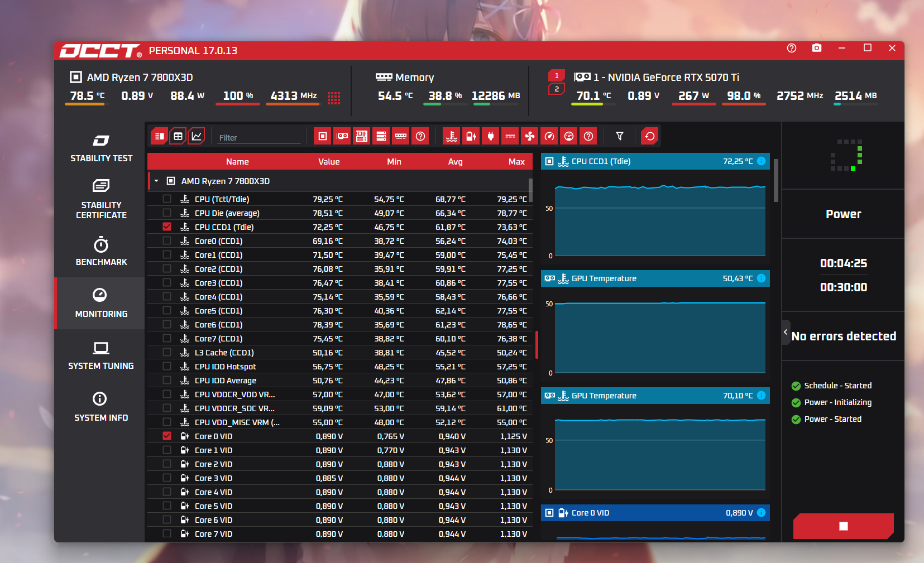Click the info icon on CPU CCD1 (Tdie) graph
Viewport: 924px width, 563px height.
point(761,161)
